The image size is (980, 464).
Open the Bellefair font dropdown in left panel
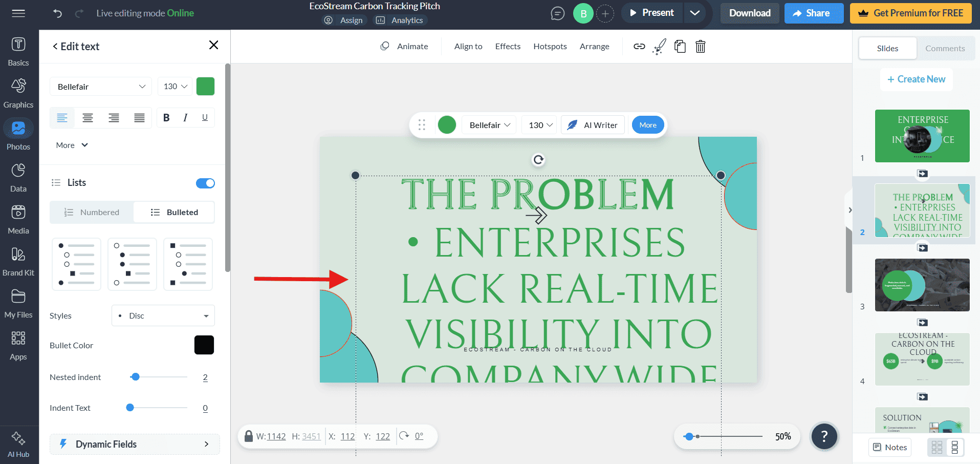click(x=101, y=87)
